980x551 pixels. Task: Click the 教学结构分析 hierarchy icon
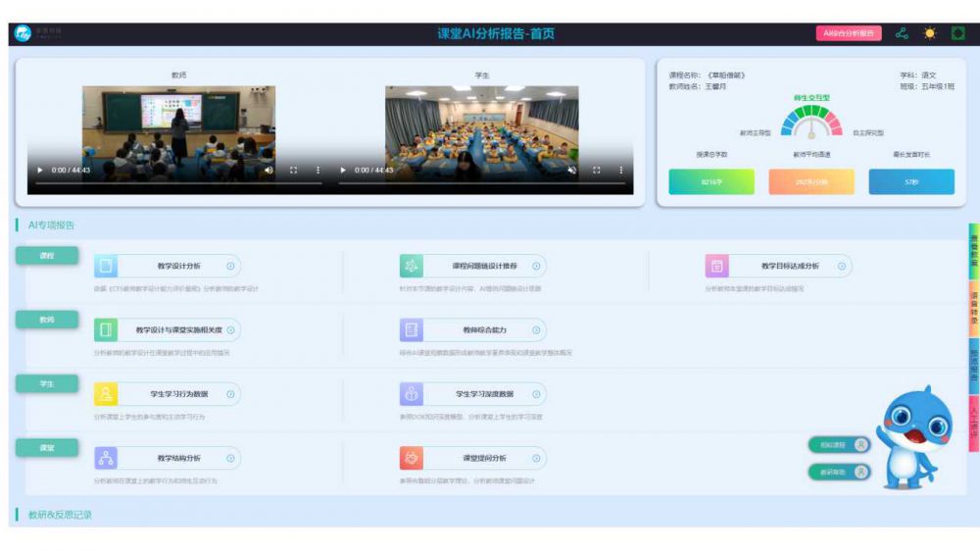106,458
